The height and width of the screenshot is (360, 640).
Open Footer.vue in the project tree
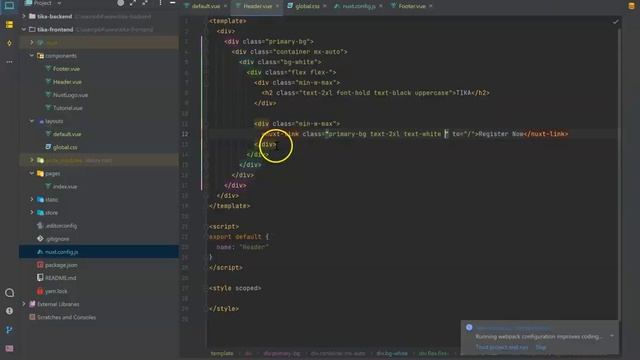point(66,69)
